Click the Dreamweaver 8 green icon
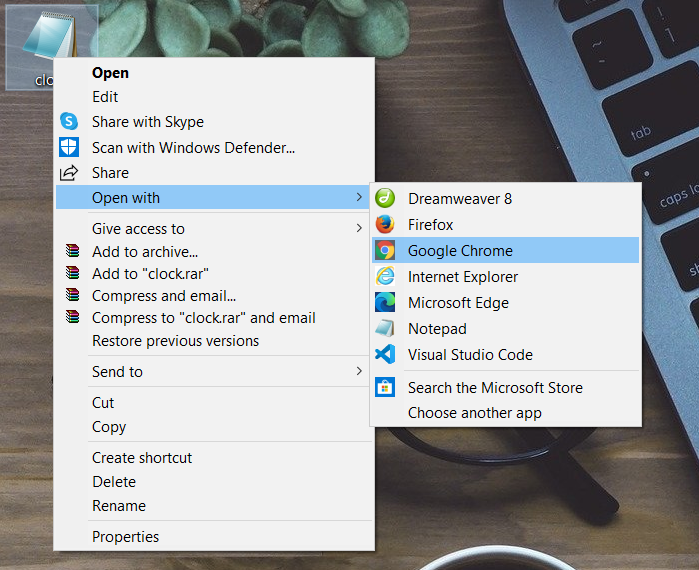This screenshot has width=699, height=570. tap(385, 198)
